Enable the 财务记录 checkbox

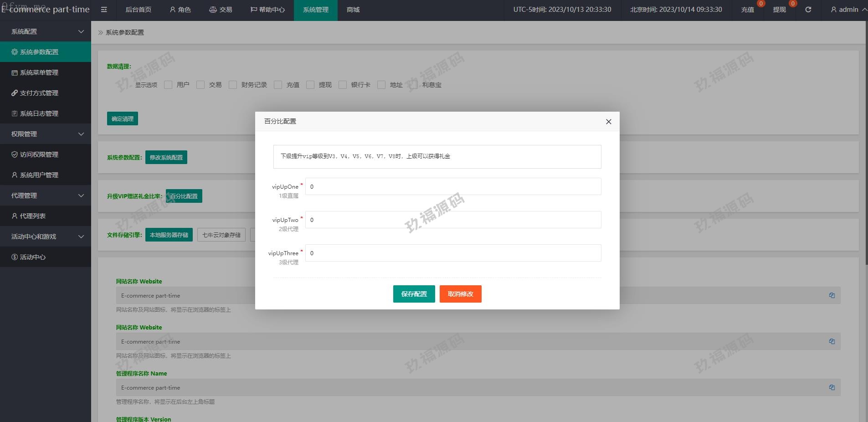[233, 85]
